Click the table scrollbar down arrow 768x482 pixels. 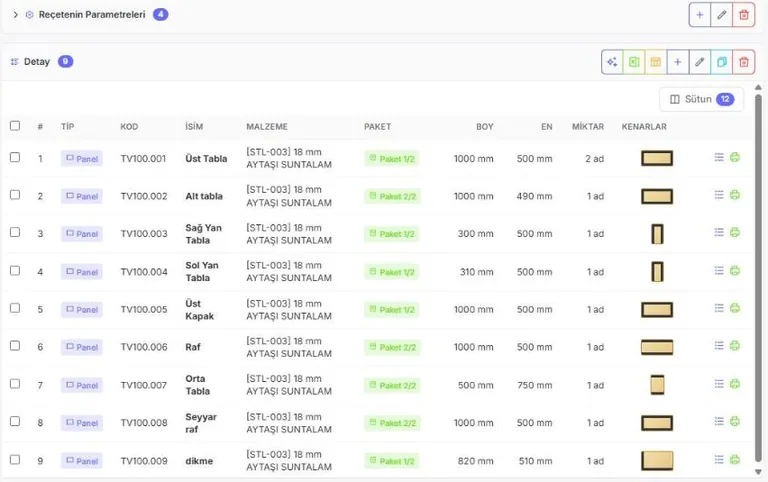(758, 472)
